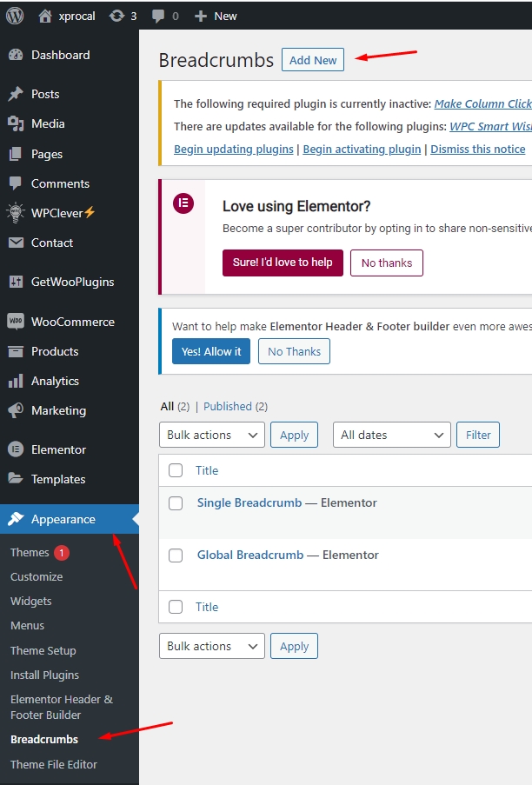Click the WordPress logo icon in admin bar

[16, 16]
